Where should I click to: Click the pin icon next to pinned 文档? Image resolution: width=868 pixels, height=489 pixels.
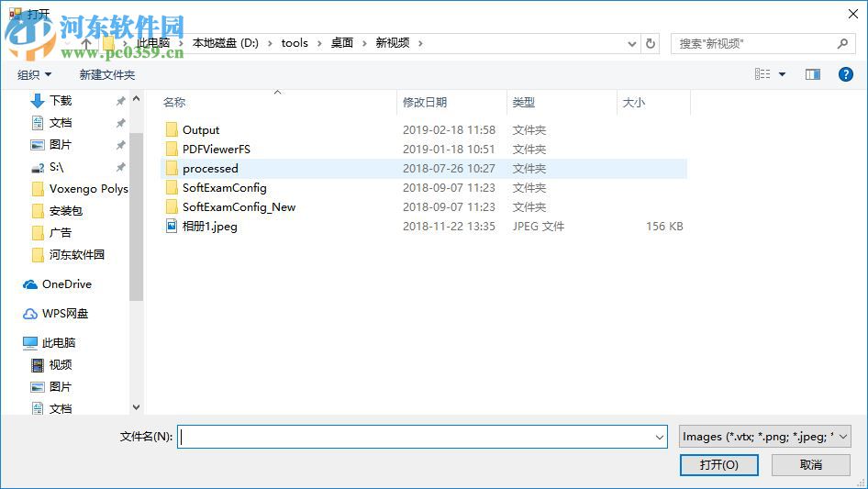pyautogui.click(x=120, y=123)
